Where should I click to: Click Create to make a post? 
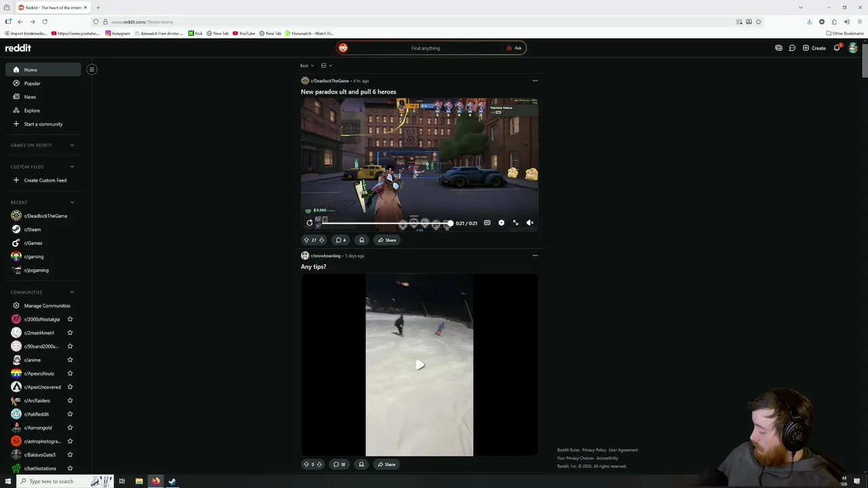(x=814, y=48)
